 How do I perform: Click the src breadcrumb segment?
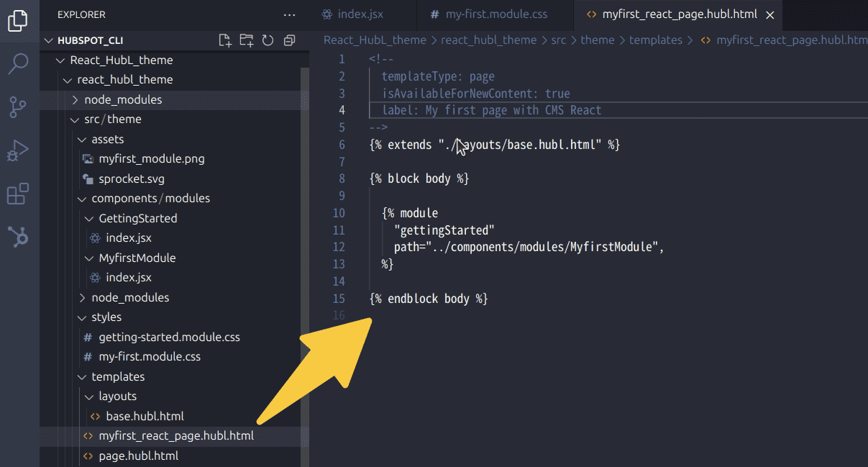coord(559,40)
